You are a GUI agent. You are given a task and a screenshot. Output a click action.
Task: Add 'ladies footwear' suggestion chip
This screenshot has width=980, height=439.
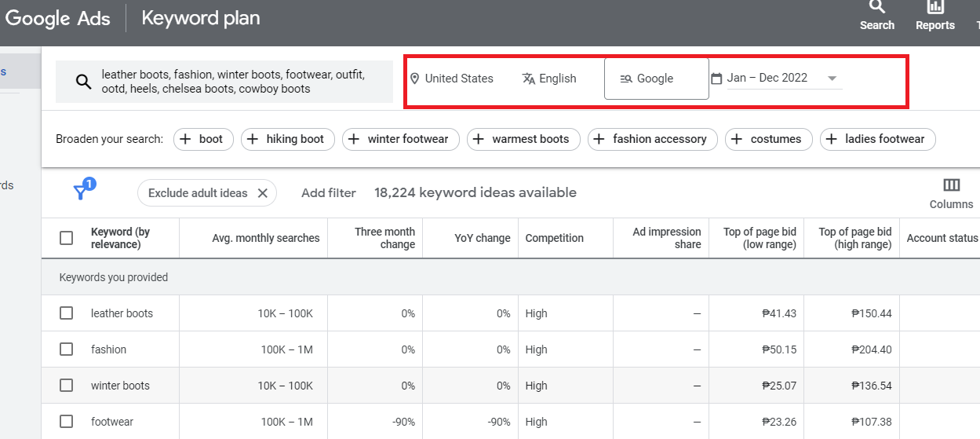pyautogui.click(x=877, y=139)
